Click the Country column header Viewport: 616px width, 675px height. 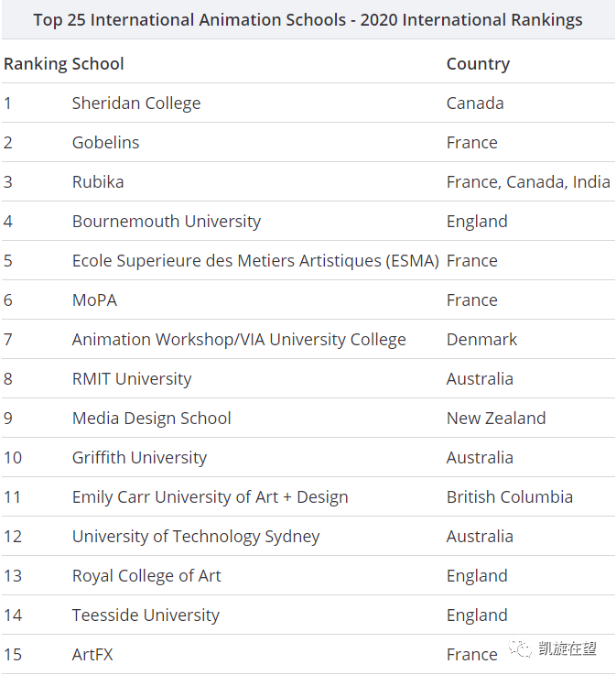(x=478, y=64)
